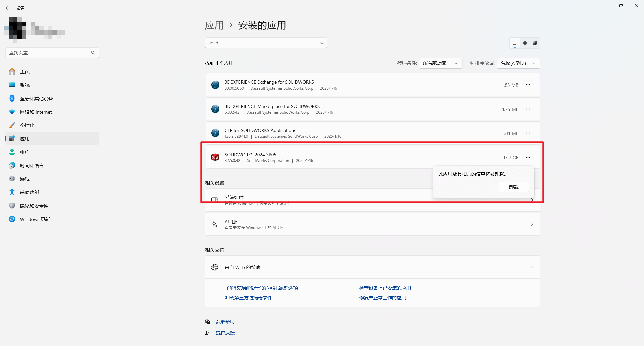
Task: Open the 排序依据 名称(A 到 Z) dropdown
Action: (x=519, y=63)
